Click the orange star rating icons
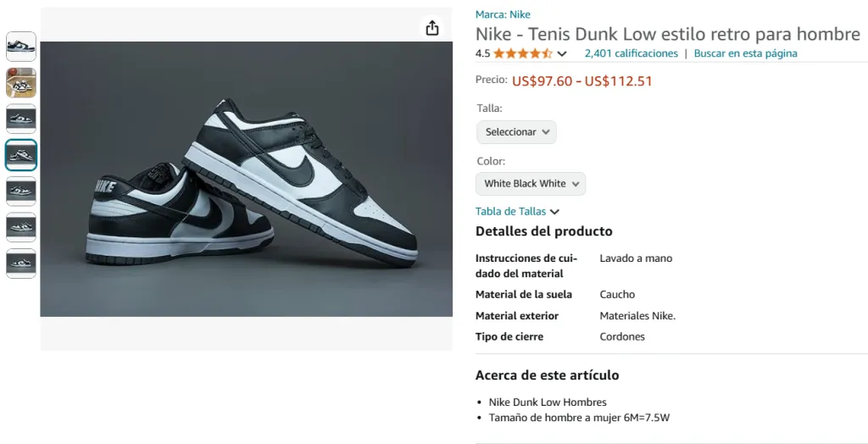 coord(522,53)
